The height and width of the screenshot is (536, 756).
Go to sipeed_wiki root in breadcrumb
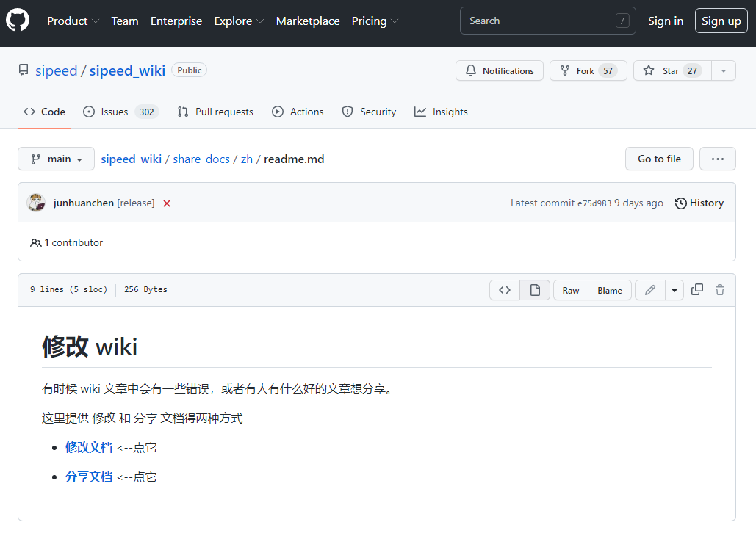[x=131, y=159]
